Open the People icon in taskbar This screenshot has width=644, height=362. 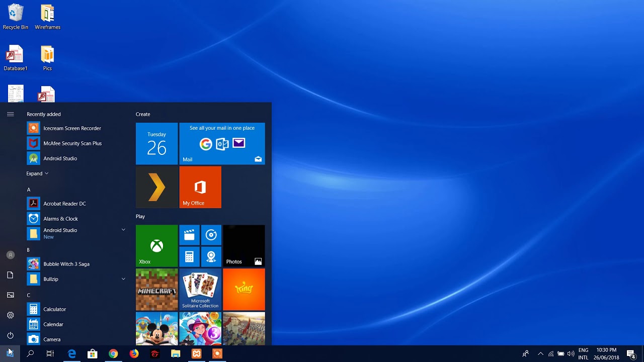pyautogui.click(x=525, y=354)
